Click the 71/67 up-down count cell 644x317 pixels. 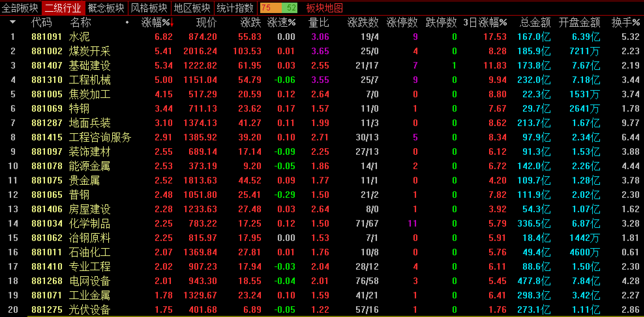(x=367, y=224)
